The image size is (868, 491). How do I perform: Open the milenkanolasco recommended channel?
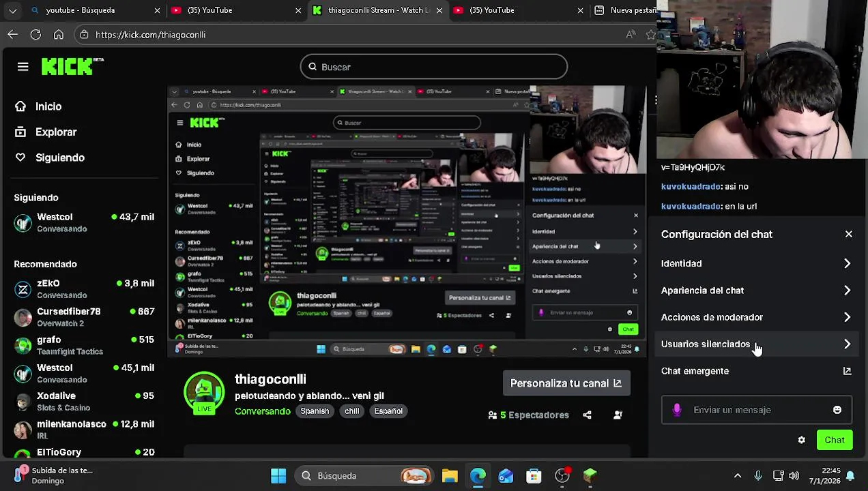84,430
